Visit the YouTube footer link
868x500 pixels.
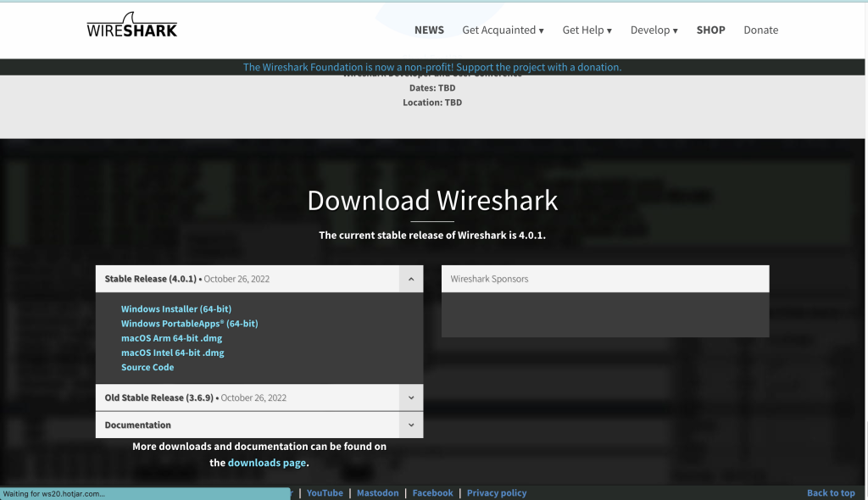pyautogui.click(x=325, y=492)
